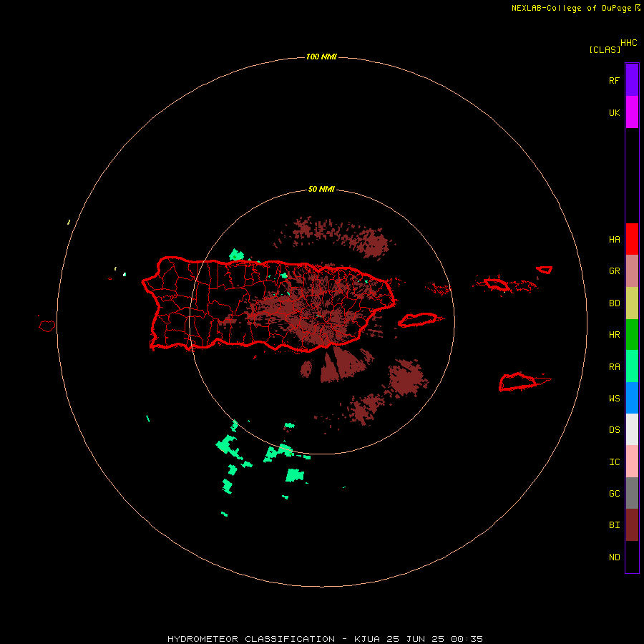The height and width of the screenshot is (644, 644).
Task: Click the GC gray color swatch
Action: 632,493
